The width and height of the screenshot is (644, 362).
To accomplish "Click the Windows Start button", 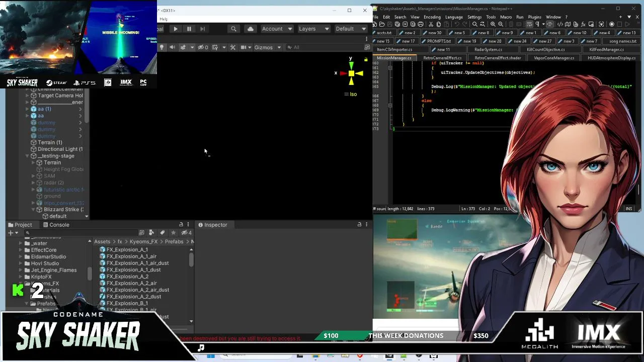I will click(211, 356).
